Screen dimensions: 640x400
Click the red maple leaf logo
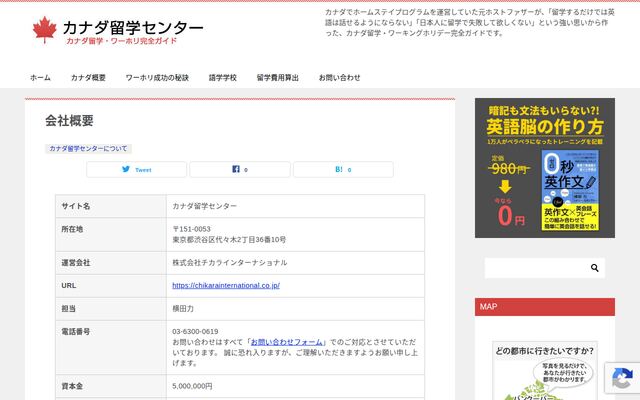(44, 30)
